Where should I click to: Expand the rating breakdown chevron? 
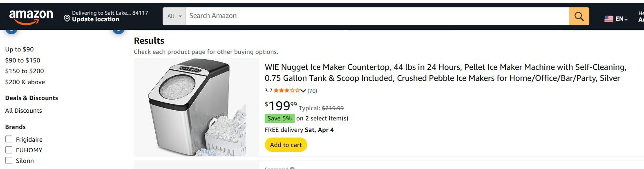pos(303,91)
